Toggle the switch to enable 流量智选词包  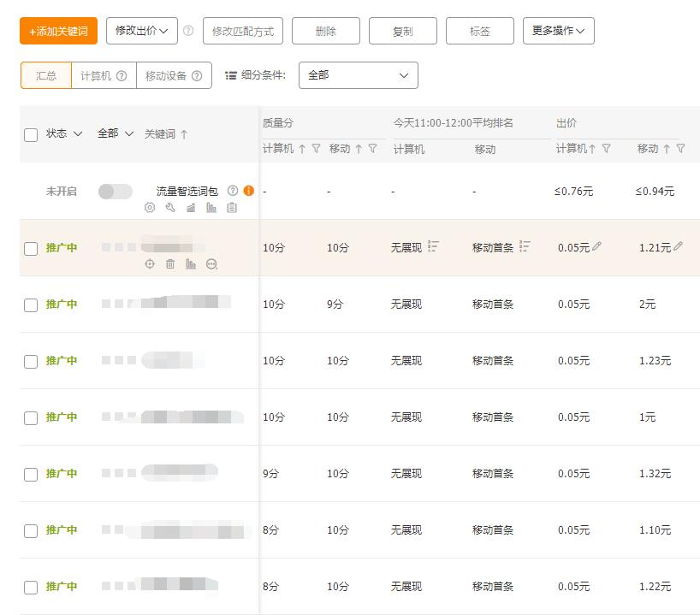click(116, 192)
